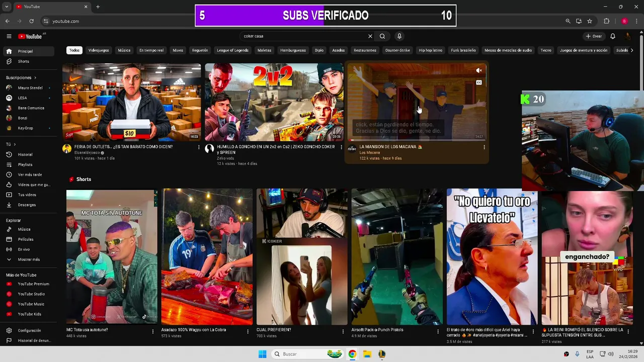
Task: Expand the Suscripciones section chevron
Action: (35, 77)
